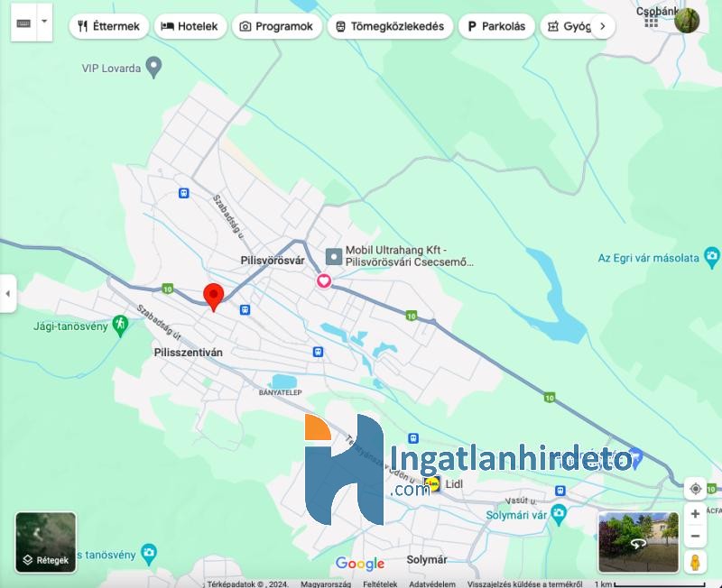
Task: Select the Éttermek category chip
Action: [108, 26]
